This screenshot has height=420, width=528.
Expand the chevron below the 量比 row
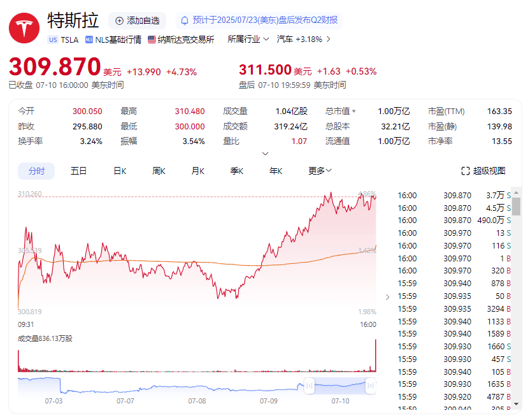tap(265, 153)
